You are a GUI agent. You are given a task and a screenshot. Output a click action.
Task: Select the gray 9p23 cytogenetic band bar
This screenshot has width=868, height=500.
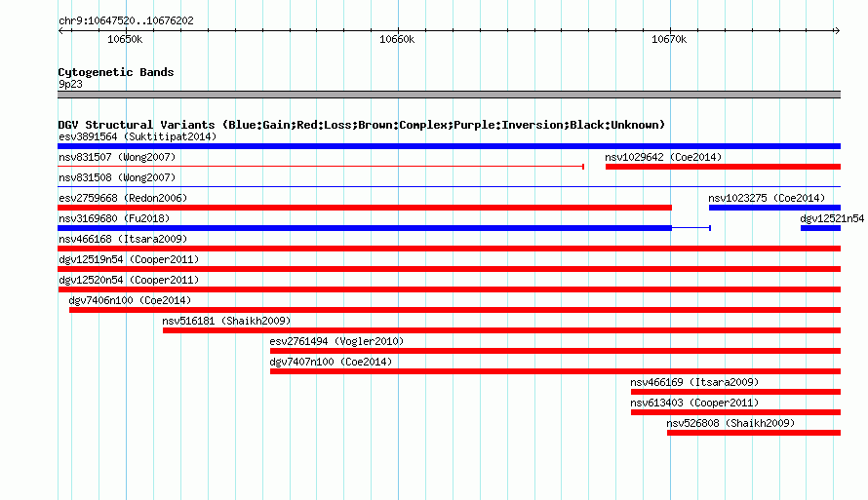point(449,95)
